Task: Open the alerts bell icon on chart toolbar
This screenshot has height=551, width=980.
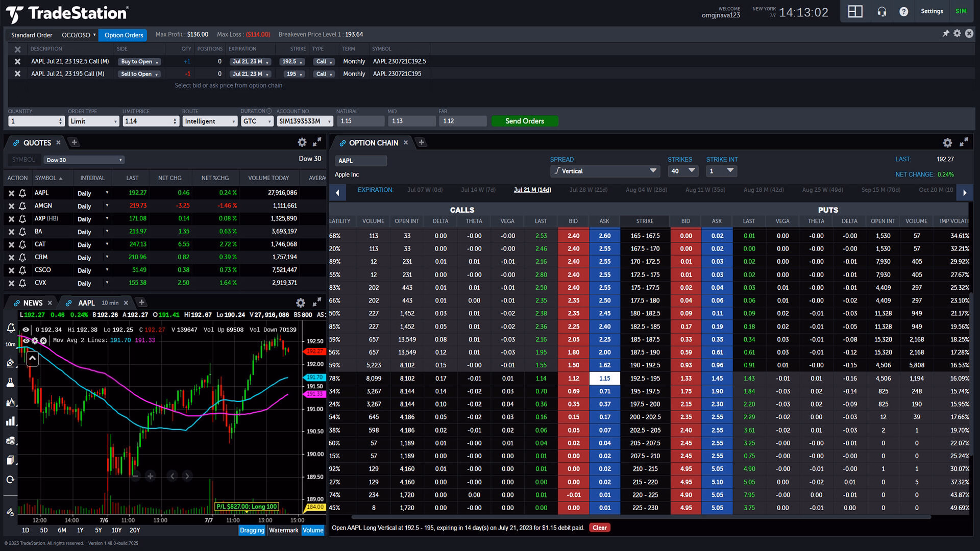Action: pyautogui.click(x=11, y=328)
